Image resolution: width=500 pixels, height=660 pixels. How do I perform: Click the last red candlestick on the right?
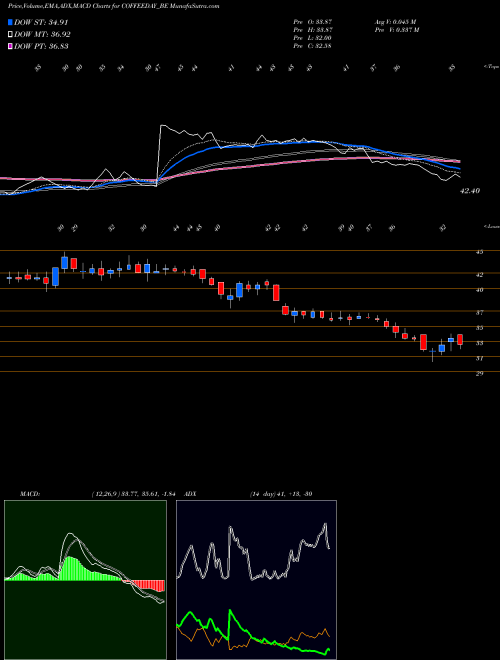click(460, 340)
